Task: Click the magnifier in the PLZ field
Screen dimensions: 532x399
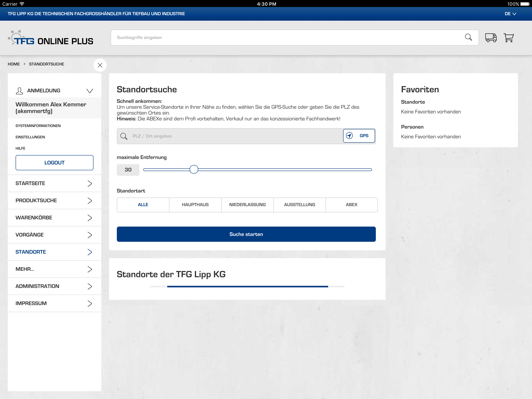Action: click(x=124, y=136)
